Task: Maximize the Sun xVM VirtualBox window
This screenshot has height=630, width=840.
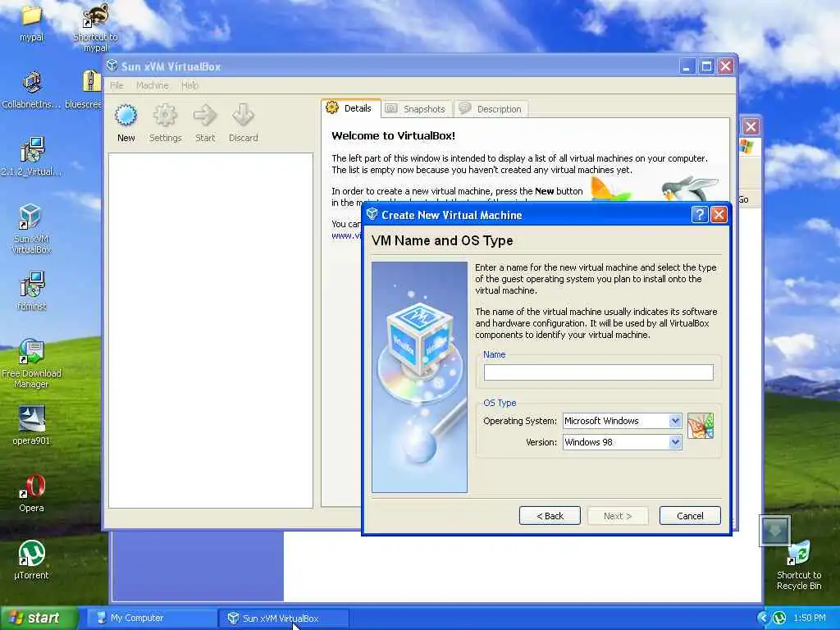Action: pyautogui.click(x=706, y=66)
